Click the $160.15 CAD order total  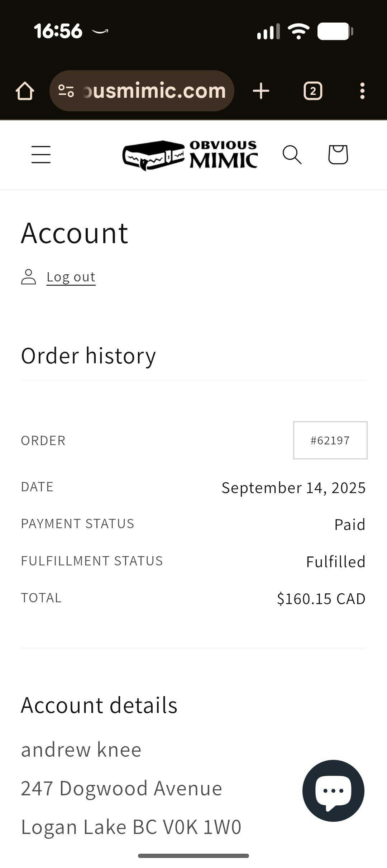(321, 599)
